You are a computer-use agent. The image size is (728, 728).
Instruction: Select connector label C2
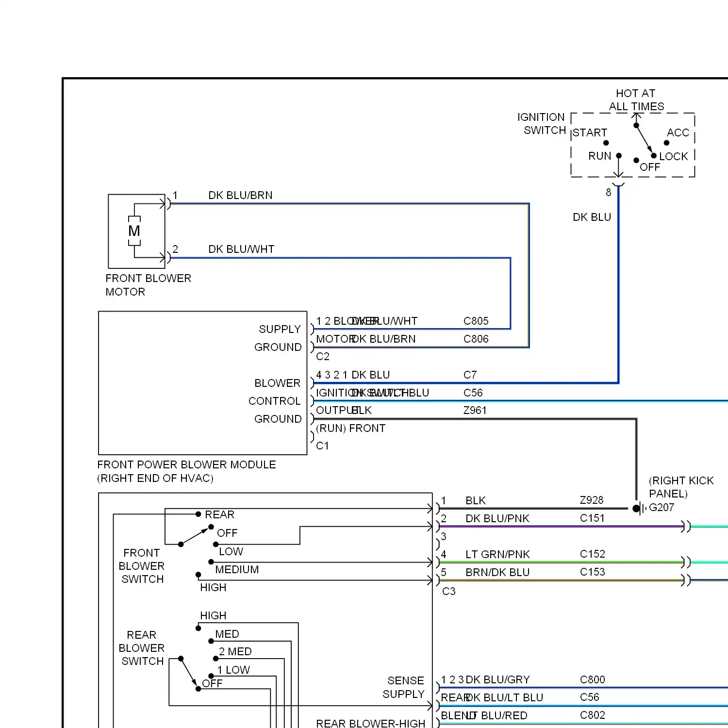323,357
